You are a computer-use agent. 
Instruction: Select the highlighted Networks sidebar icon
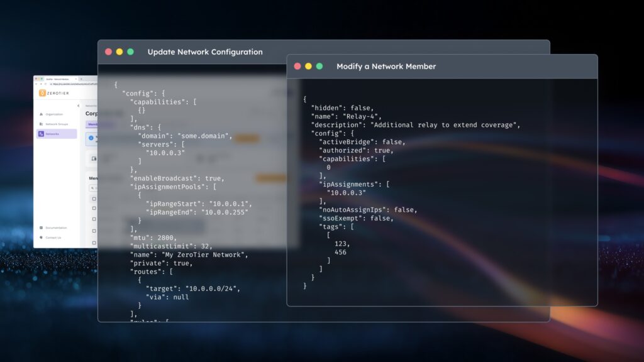click(x=40, y=134)
